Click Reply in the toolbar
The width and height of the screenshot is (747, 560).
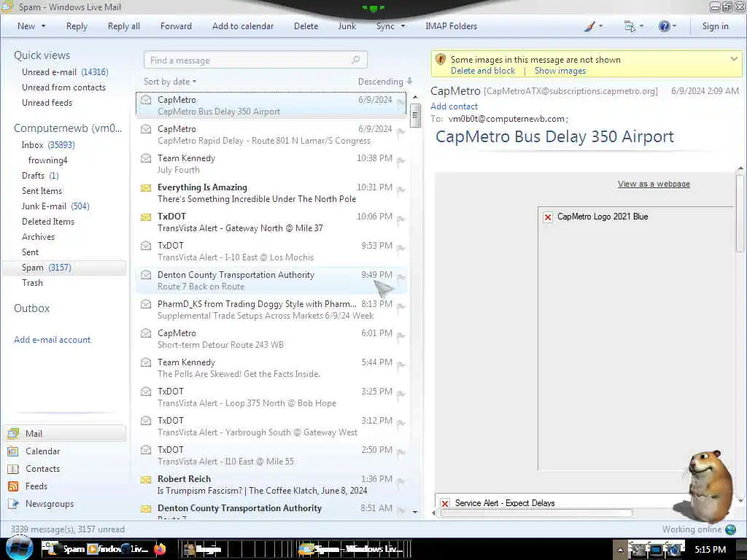[77, 26]
